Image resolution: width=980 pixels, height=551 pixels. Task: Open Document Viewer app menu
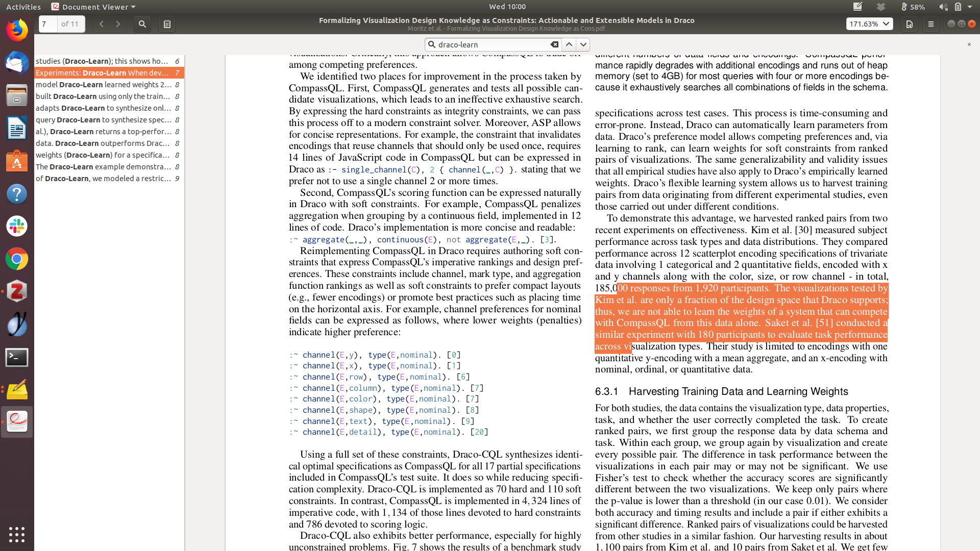[94, 7]
